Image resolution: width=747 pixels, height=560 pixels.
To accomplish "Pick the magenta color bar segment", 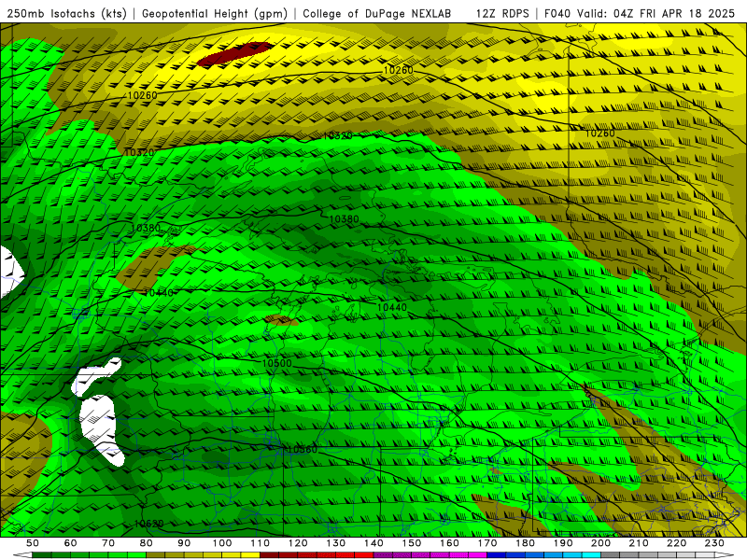I will [477, 555].
